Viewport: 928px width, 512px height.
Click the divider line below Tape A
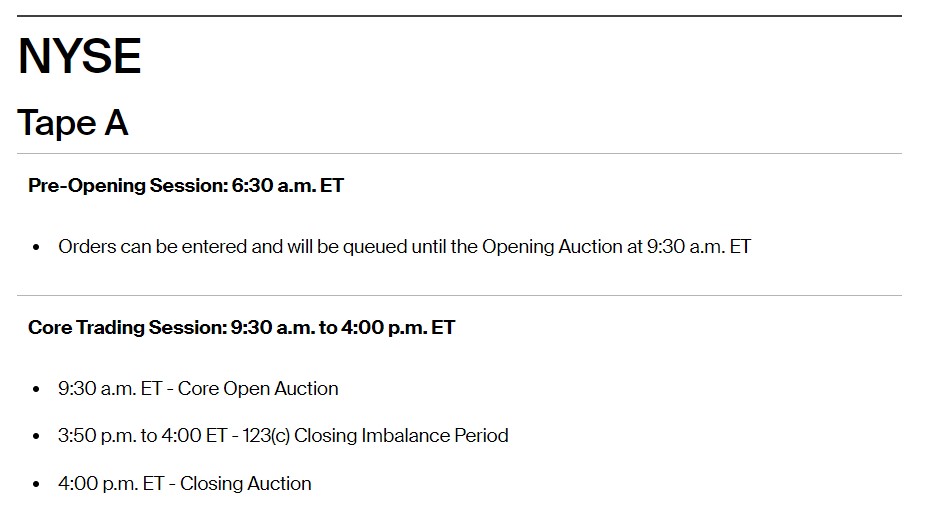[459, 153]
